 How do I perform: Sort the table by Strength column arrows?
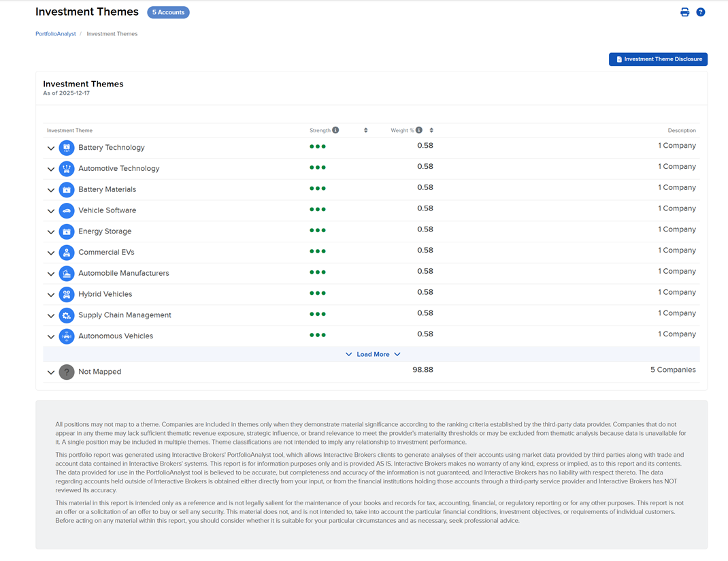click(366, 130)
